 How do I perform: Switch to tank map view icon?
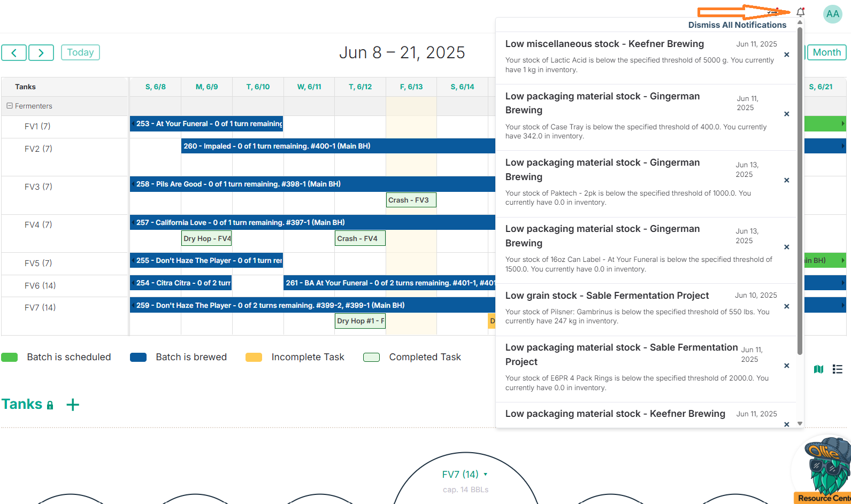coord(818,369)
